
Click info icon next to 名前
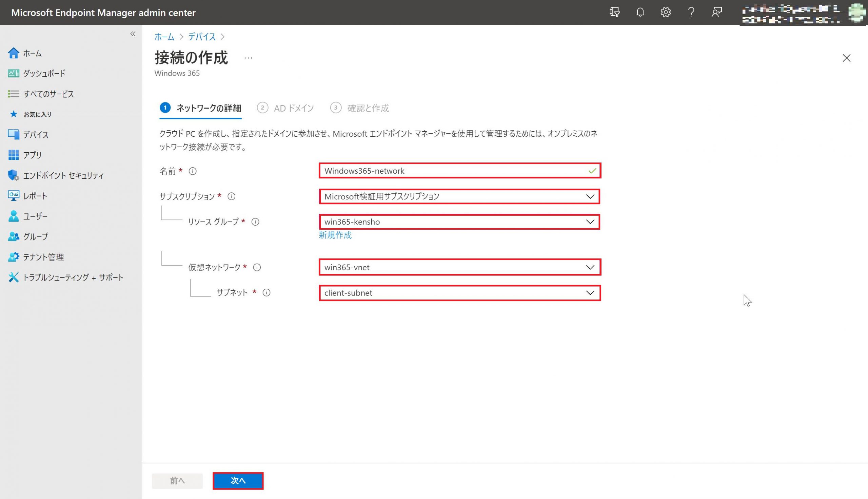pyautogui.click(x=193, y=171)
